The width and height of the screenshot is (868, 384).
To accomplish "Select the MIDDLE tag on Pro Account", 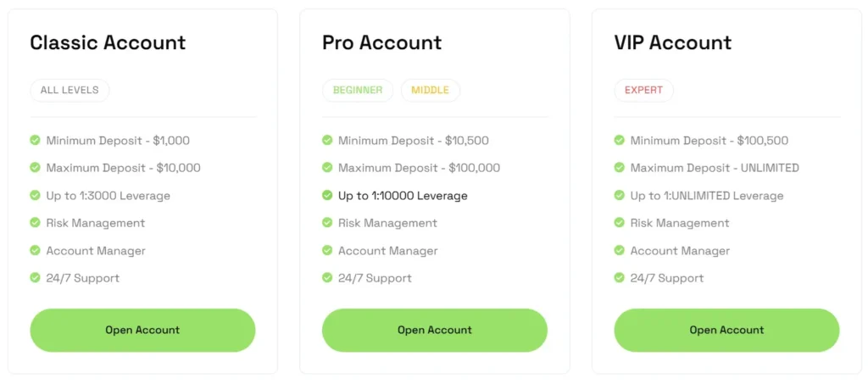I will [431, 90].
